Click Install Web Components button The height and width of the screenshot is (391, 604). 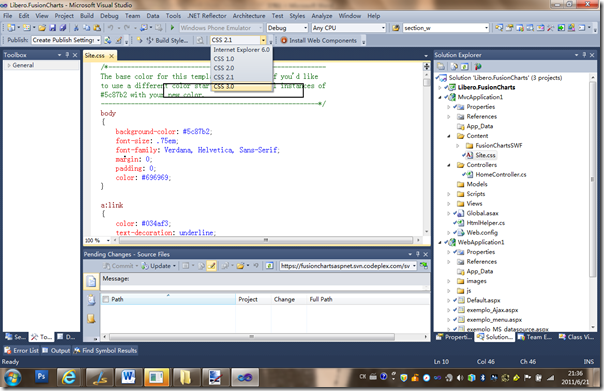point(319,40)
